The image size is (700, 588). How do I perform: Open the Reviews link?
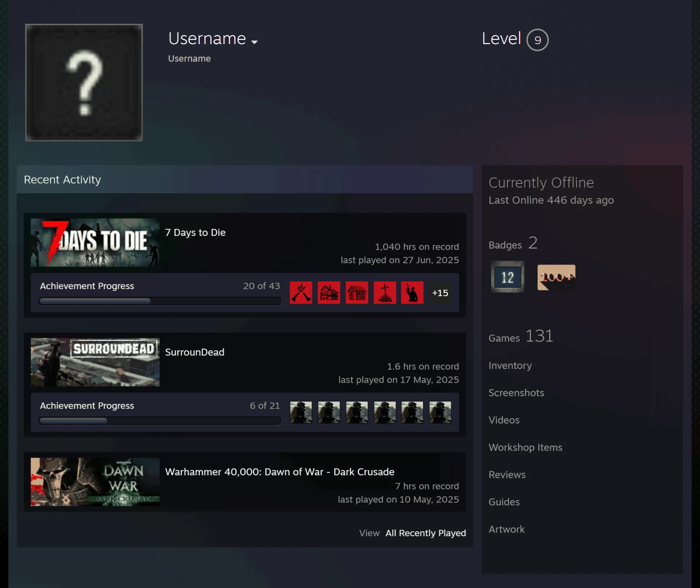point(507,475)
